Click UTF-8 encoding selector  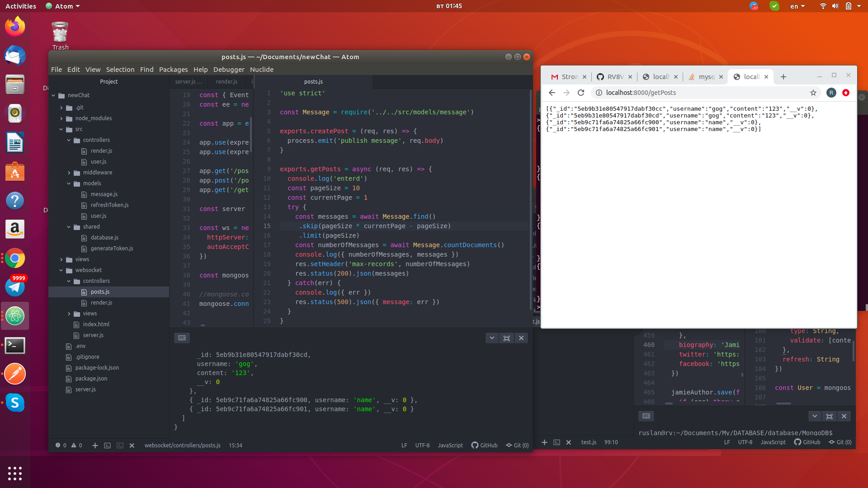422,445
